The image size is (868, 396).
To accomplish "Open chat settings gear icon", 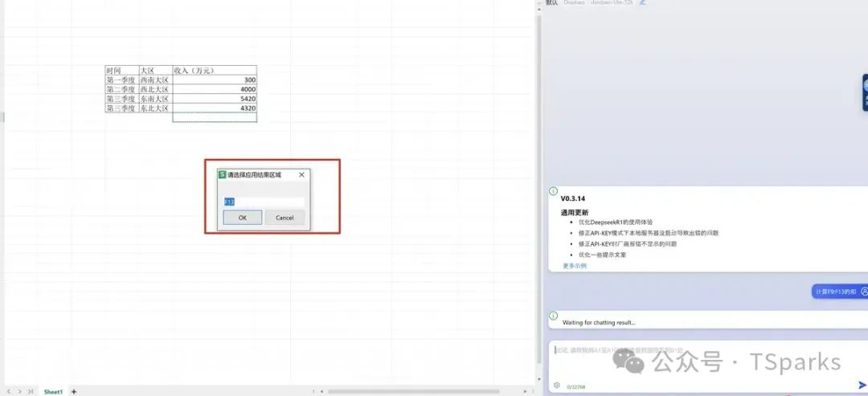I will 556,386.
